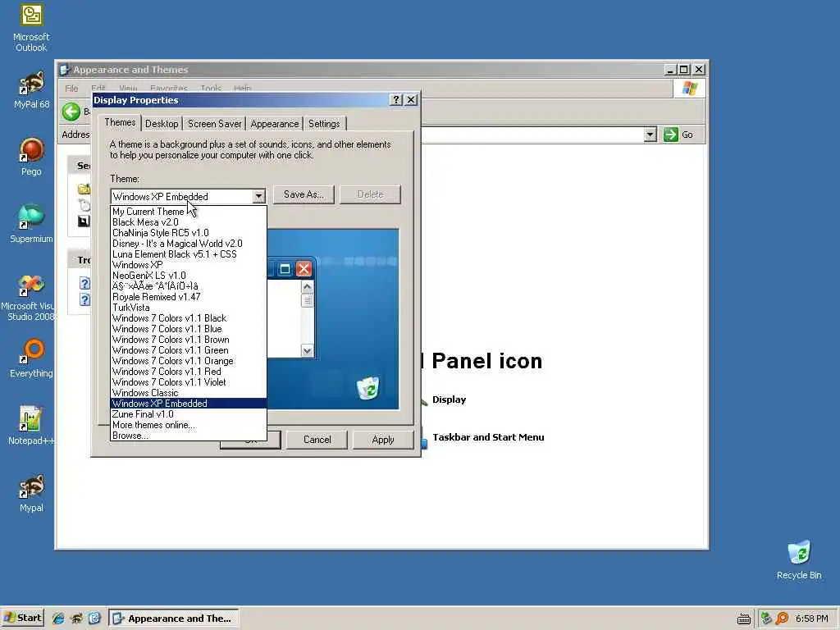Launch Everything search shortcut
Viewport: 840px width, 630px height.
pos(31,359)
